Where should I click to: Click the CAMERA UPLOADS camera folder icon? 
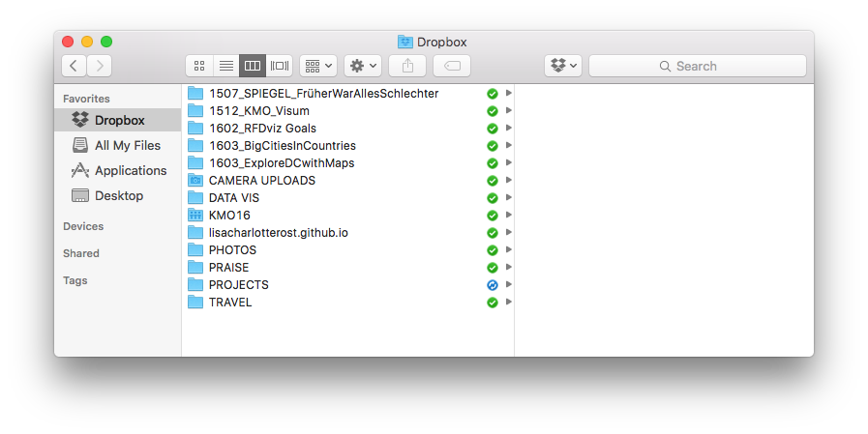(x=195, y=180)
